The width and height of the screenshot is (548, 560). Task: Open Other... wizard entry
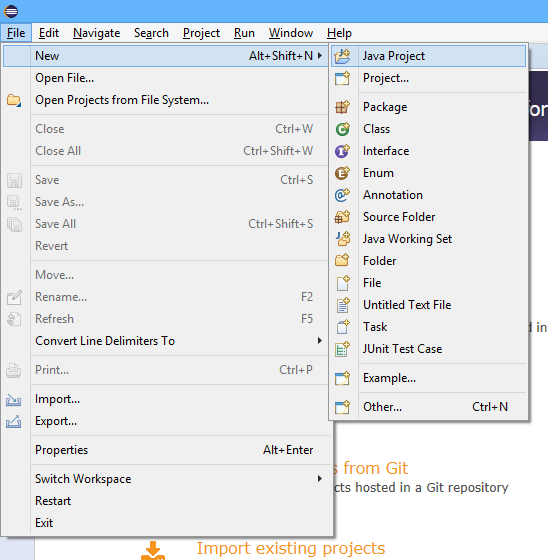click(x=428, y=407)
